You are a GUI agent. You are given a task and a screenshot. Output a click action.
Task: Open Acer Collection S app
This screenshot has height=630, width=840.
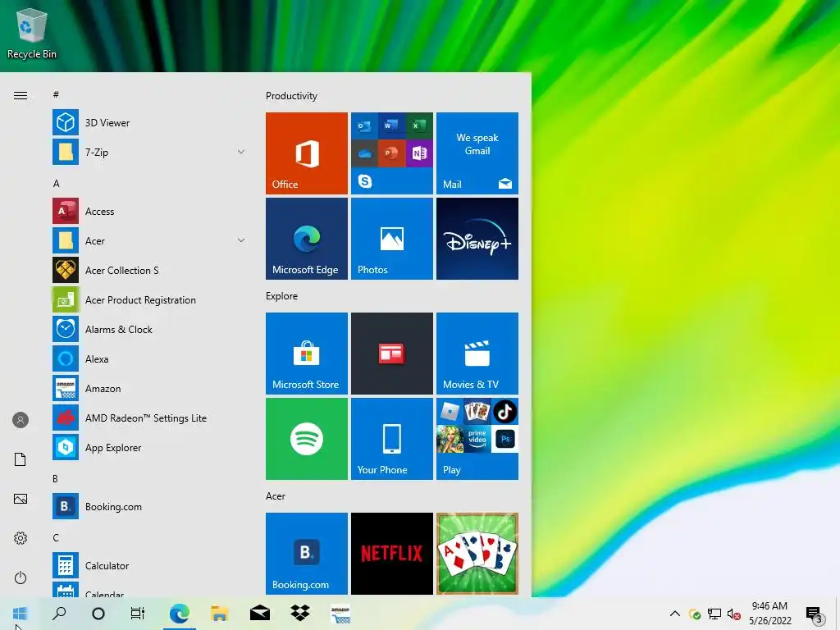point(149,270)
